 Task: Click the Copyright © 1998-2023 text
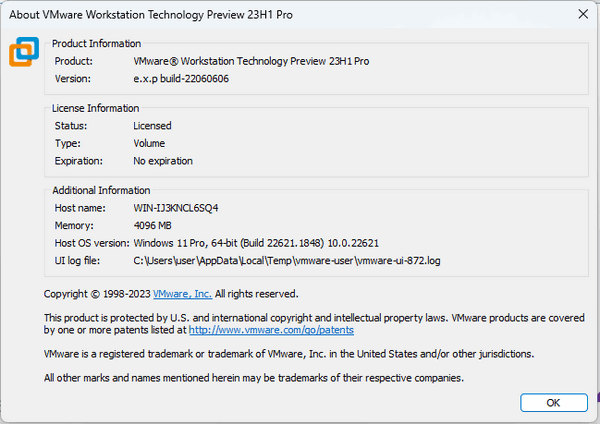(x=97, y=294)
